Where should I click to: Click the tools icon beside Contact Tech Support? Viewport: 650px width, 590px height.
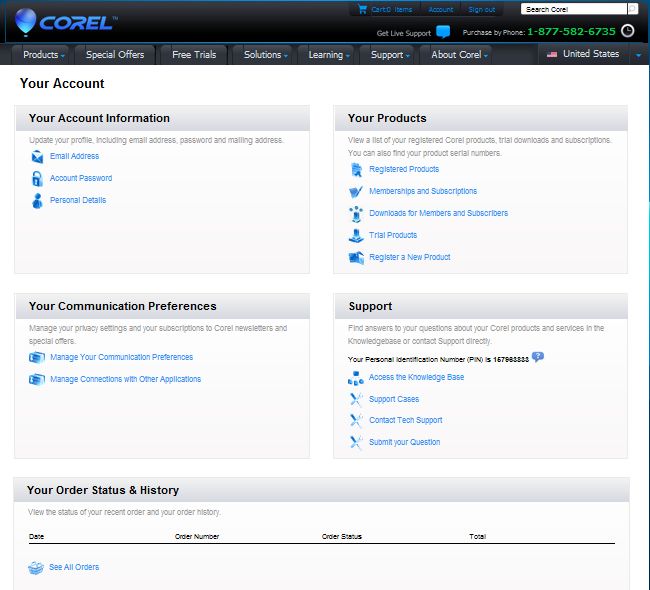356,421
